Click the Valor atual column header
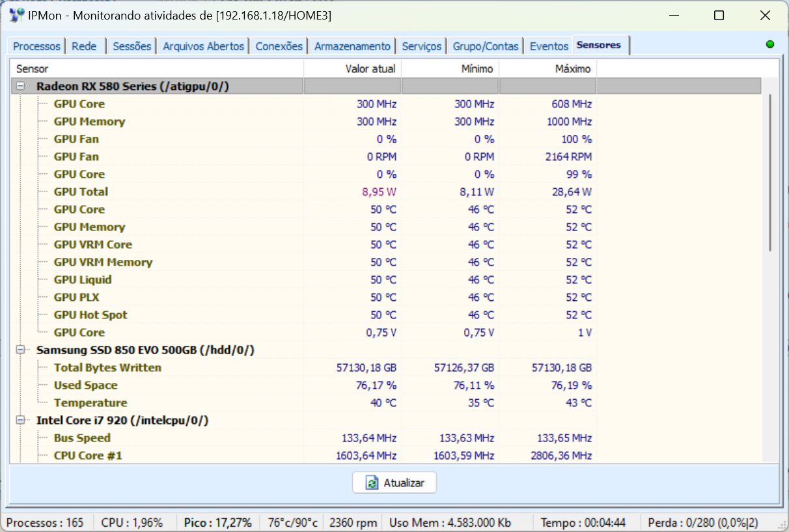The image size is (789, 532). click(353, 68)
